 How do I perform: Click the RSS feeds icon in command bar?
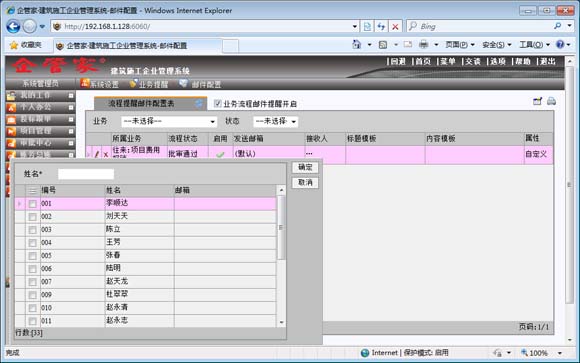coord(383,45)
